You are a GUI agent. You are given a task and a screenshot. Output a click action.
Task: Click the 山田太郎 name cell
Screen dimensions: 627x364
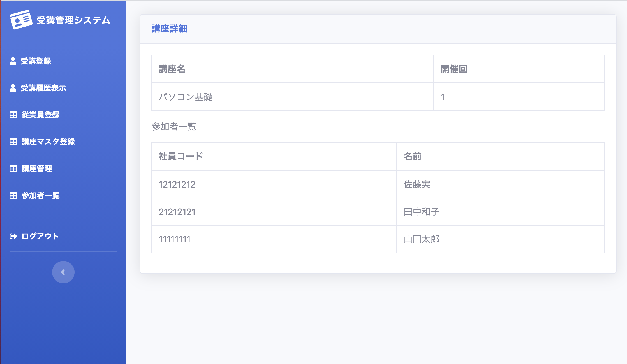tap(422, 239)
